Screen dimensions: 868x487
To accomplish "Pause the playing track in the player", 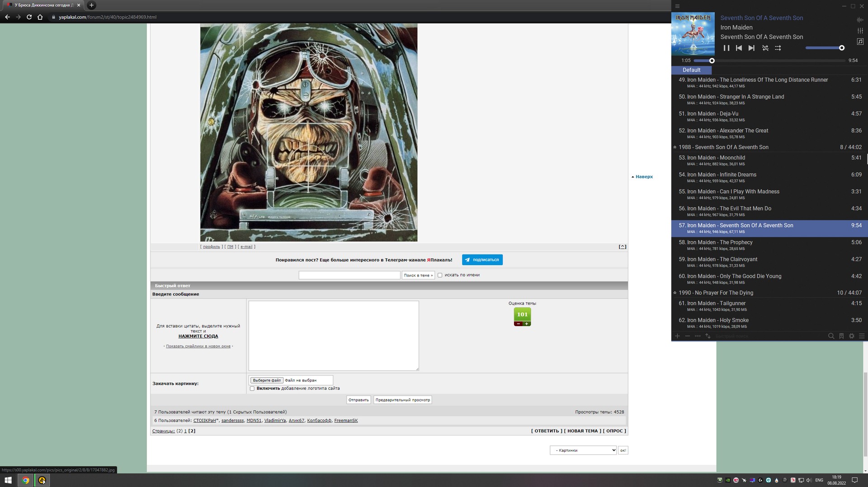I will [726, 48].
